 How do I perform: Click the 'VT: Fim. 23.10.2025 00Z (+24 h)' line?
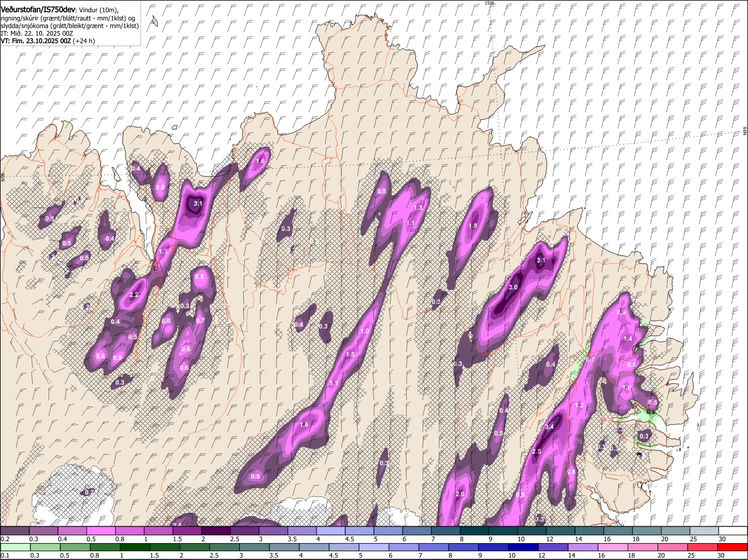(47, 41)
